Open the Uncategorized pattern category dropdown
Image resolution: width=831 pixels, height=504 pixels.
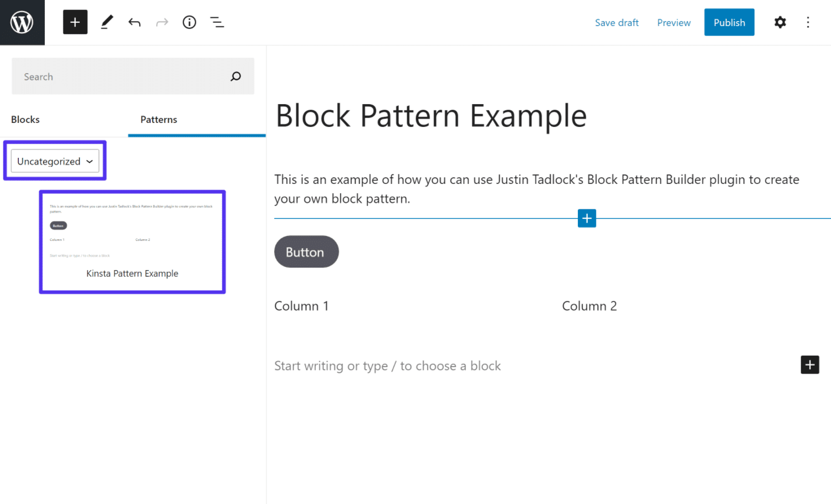click(54, 161)
